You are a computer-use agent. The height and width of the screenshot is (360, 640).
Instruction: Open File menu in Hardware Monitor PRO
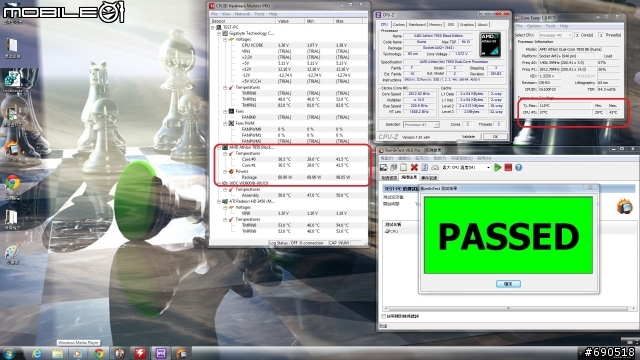pos(214,14)
